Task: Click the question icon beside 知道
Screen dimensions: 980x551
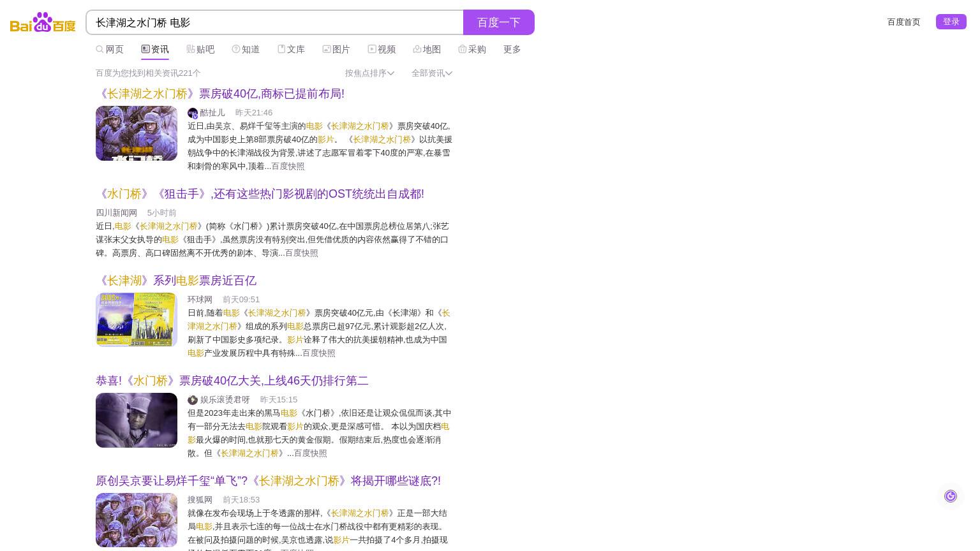Action: tap(236, 49)
